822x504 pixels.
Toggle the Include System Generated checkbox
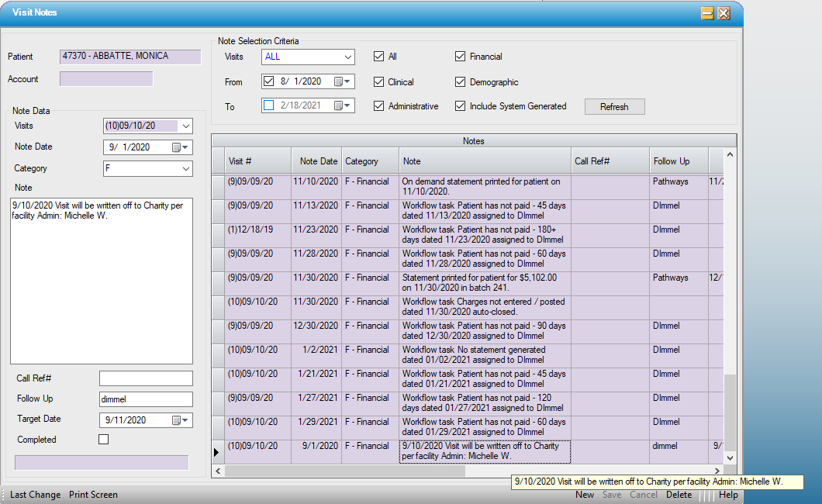point(461,106)
